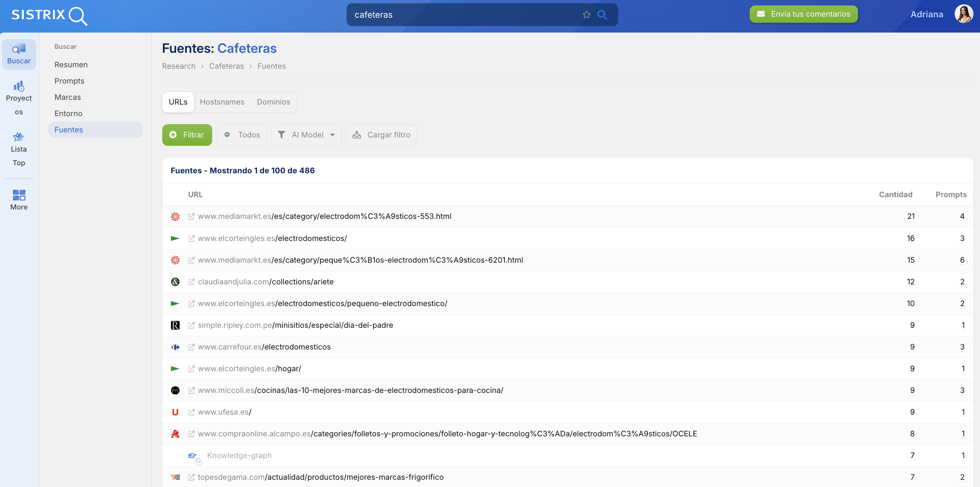Open external link icon for claudiaandjulia.com row
Image resolution: width=980 pixels, height=487 pixels.
191,282
